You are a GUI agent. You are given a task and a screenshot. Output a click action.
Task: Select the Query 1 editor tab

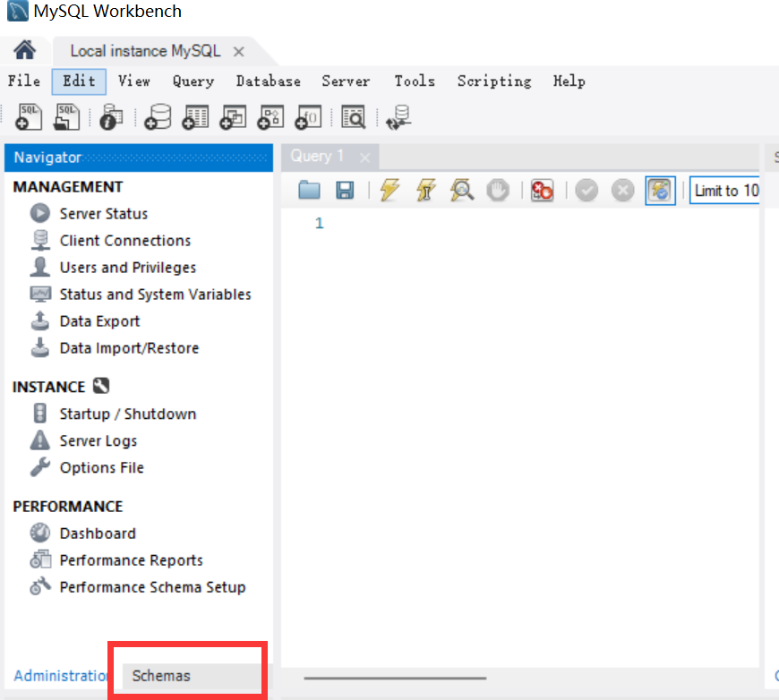(317, 157)
